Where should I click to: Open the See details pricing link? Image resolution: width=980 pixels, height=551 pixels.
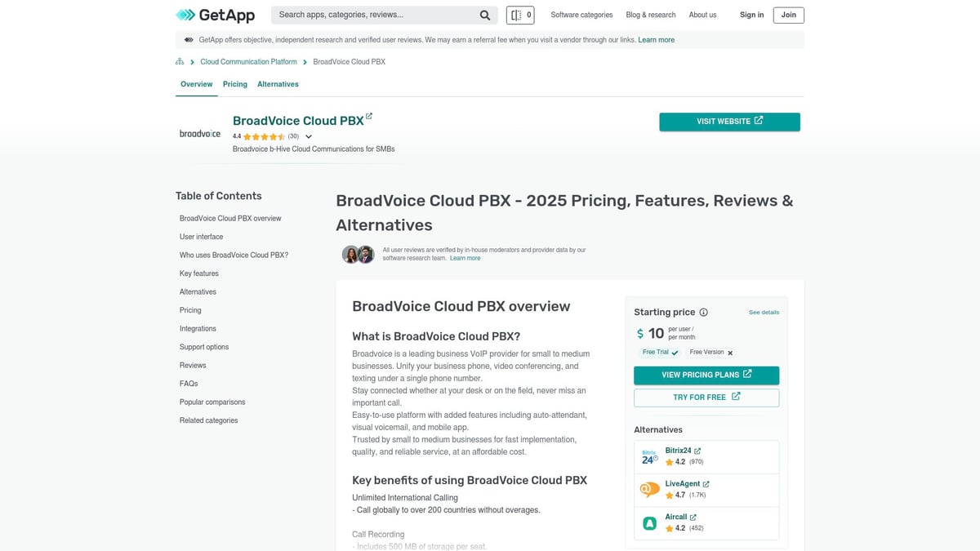tap(764, 313)
